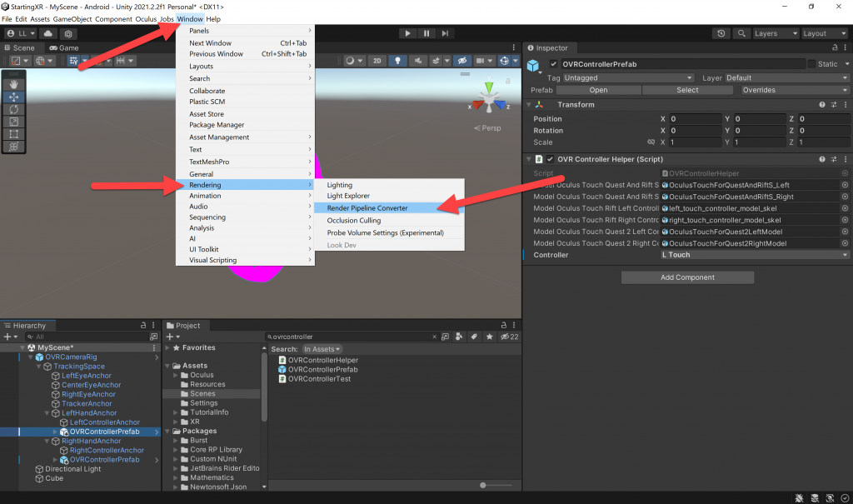The width and height of the screenshot is (853, 504).
Task: Toggle constrained proportions link for Scale
Action: (x=651, y=142)
